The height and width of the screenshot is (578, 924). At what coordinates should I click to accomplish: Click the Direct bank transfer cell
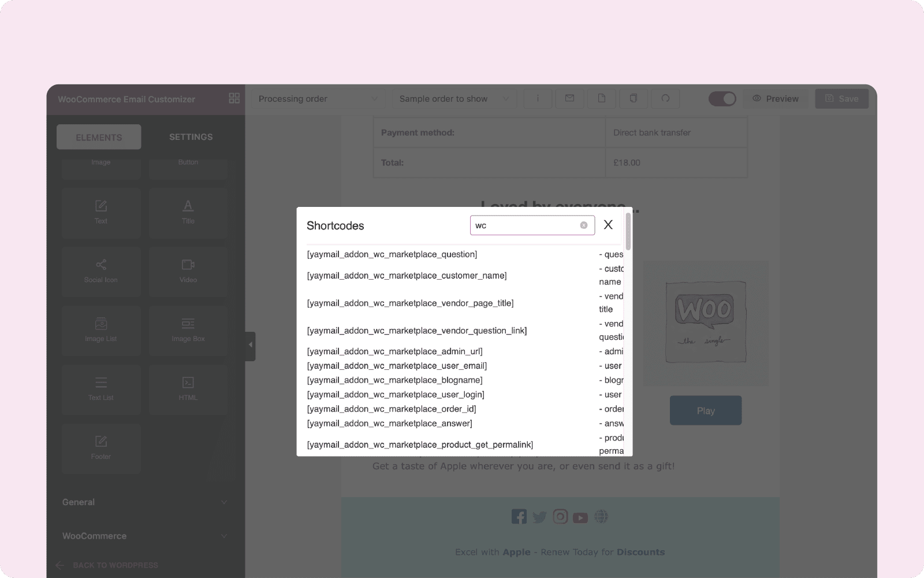[x=676, y=132]
